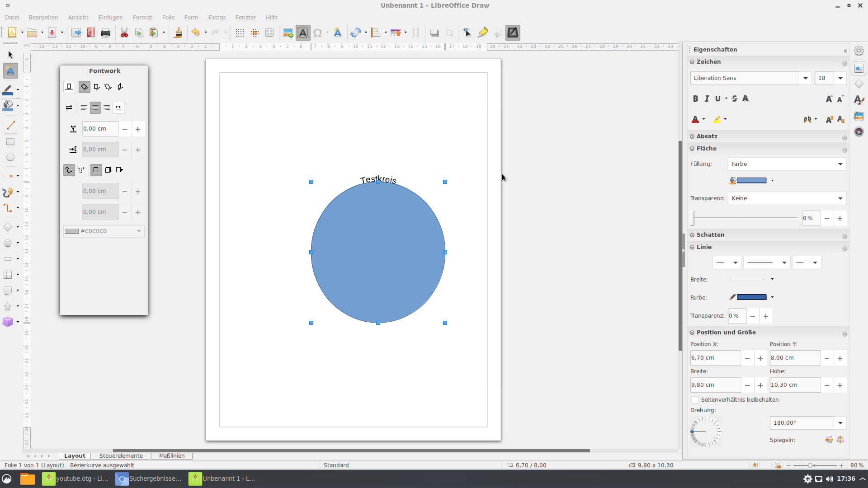
Task: Click the blue fill color swatch
Action: [x=751, y=180]
